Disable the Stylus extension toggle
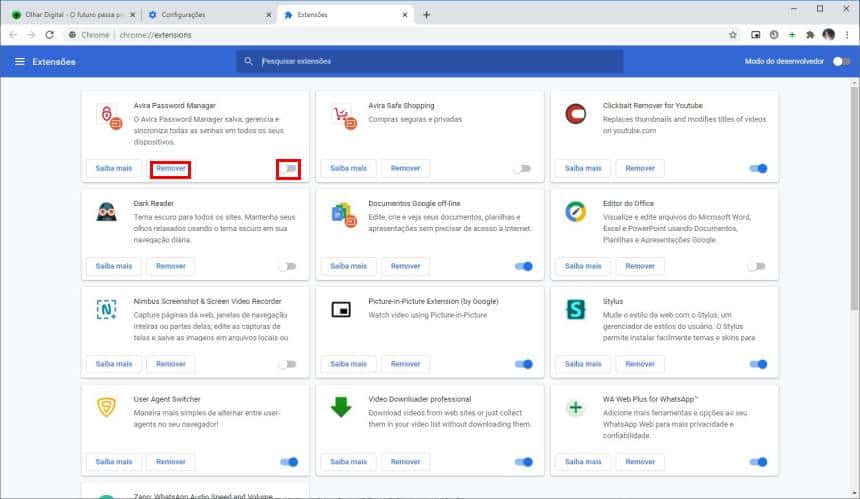The width and height of the screenshot is (860, 499). click(758, 364)
